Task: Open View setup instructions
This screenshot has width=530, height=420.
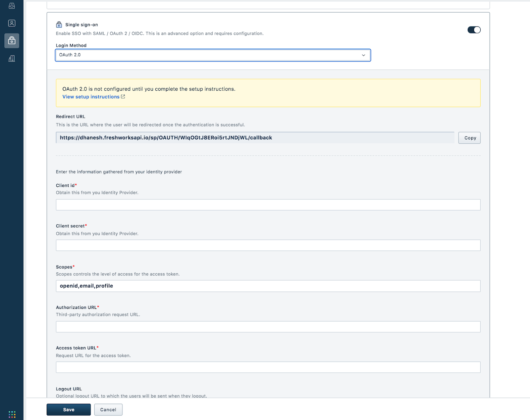Action: [91, 96]
